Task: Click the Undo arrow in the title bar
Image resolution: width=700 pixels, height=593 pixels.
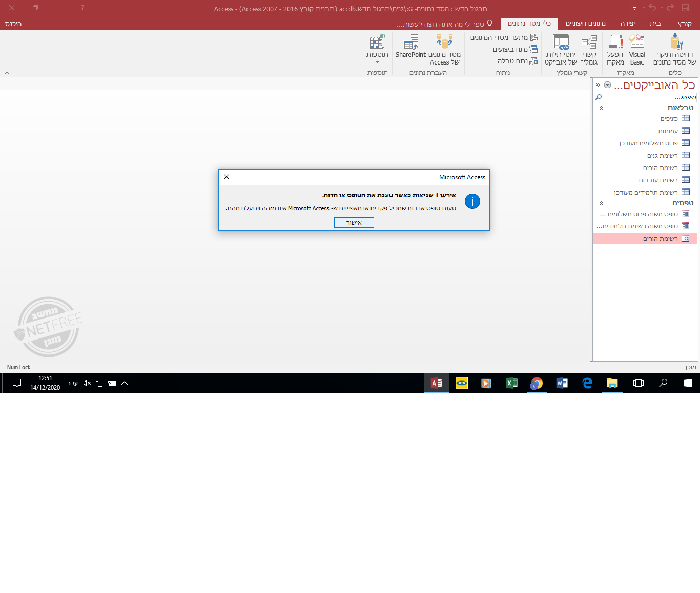Action: pyautogui.click(x=652, y=8)
